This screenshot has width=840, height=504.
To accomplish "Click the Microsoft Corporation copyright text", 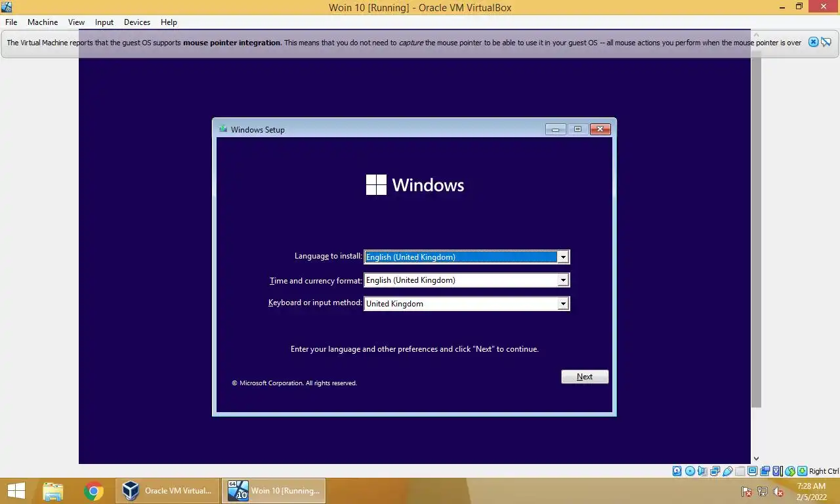I will click(x=294, y=383).
